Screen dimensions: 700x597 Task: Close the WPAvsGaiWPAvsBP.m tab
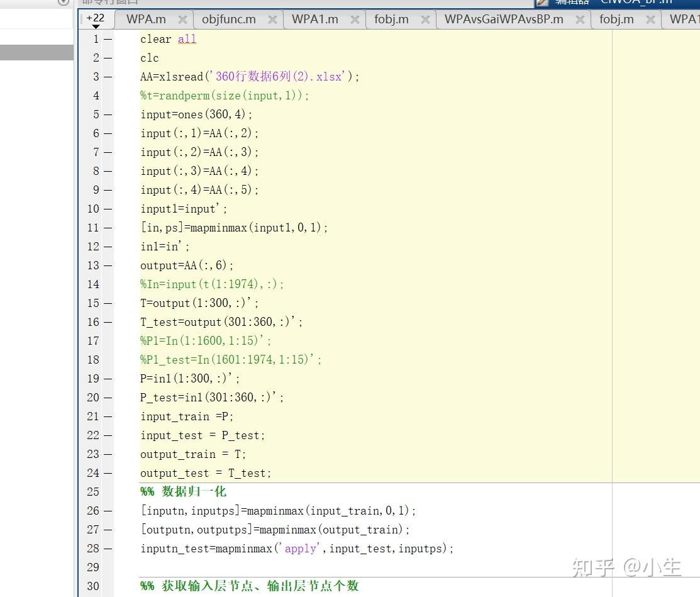[580, 20]
